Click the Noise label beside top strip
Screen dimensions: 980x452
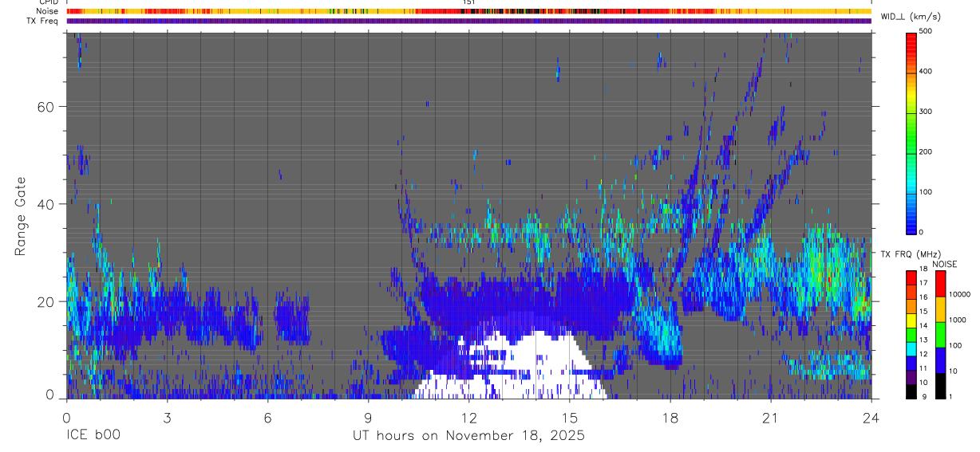coord(47,11)
